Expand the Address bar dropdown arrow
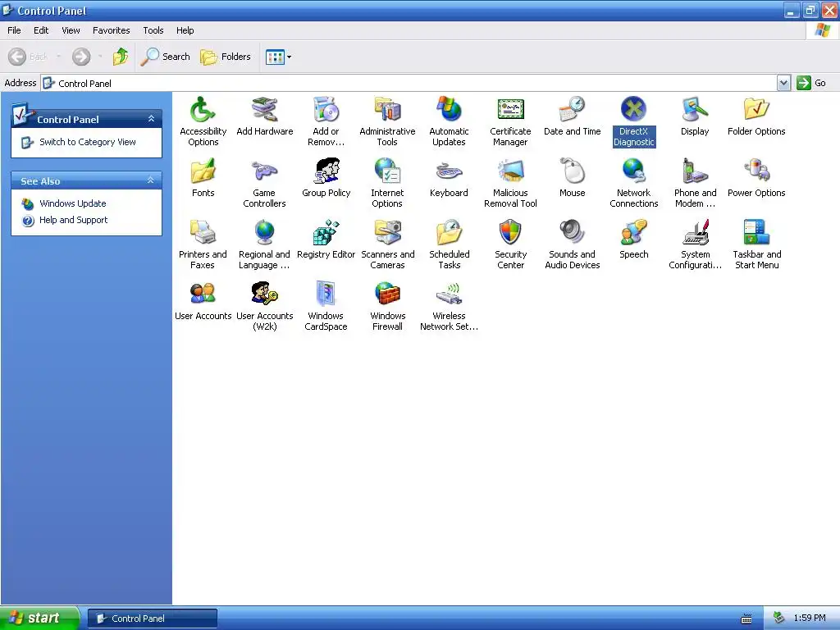840x630 pixels. tap(783, 83)
